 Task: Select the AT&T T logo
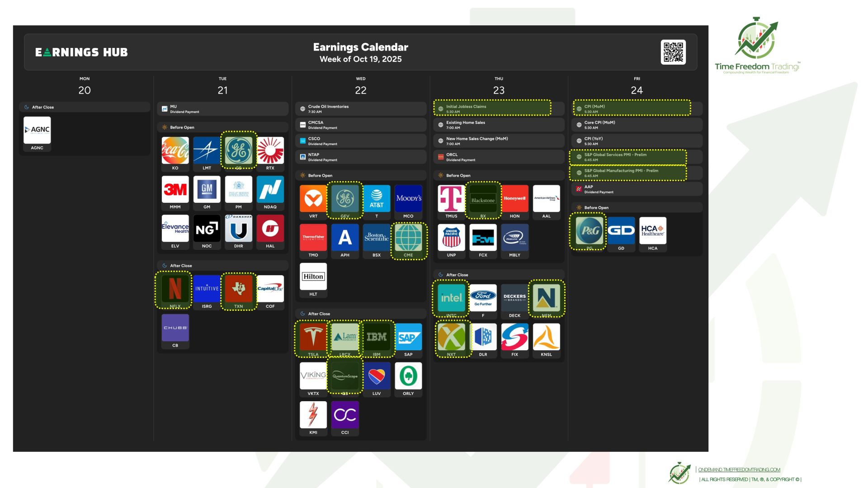[x=377, y=199]
